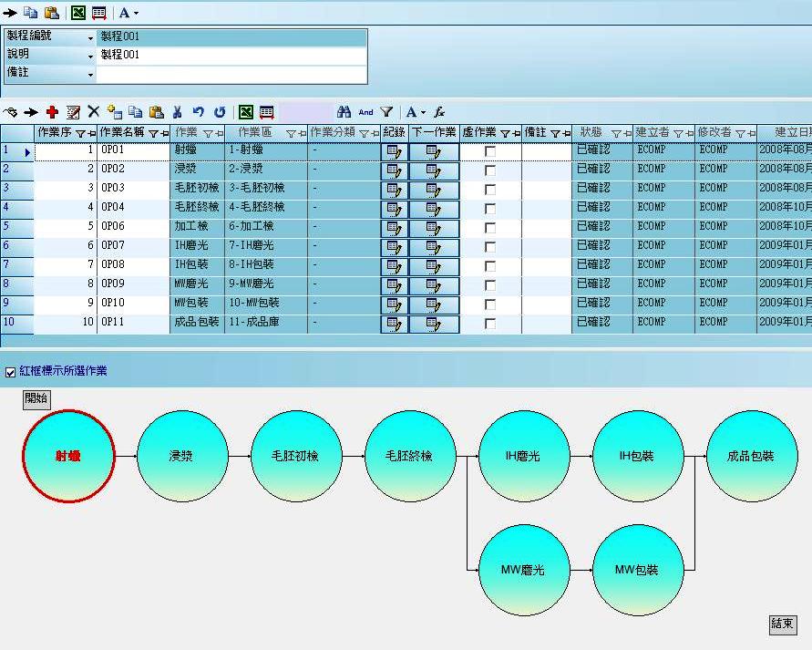Screen dimensions: 812x650
Task: Click the 結束 button
Action: click(783, 624)
